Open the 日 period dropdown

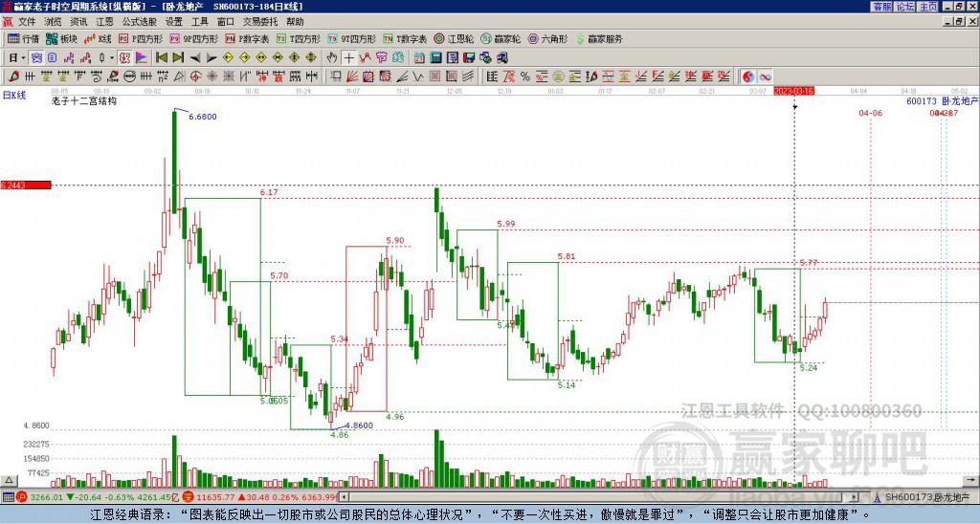coord(17,57)
